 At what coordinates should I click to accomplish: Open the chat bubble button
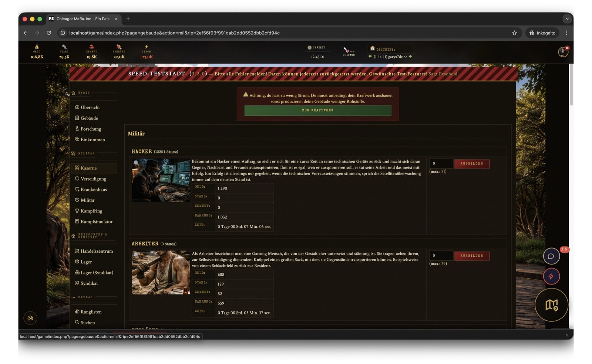pyautogui.click(x=551, y=256)
